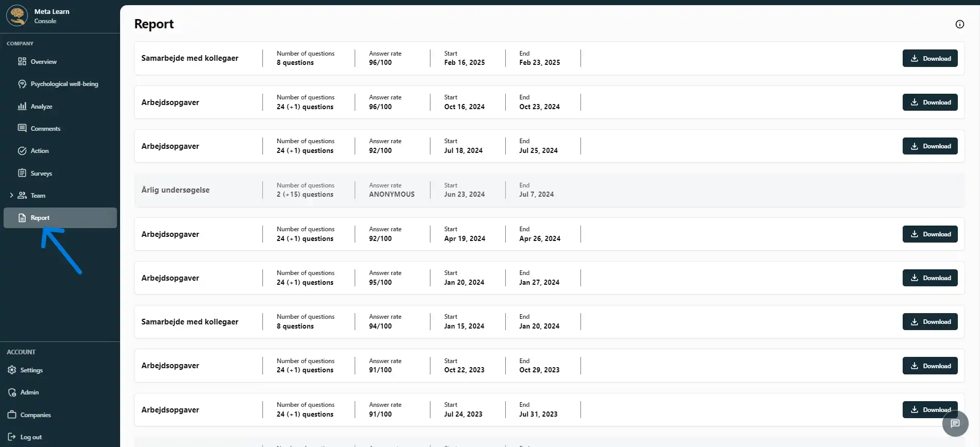Click the Companies briefcase icon
The width and height of the screenshot is (980, 447).
point(12,415)
